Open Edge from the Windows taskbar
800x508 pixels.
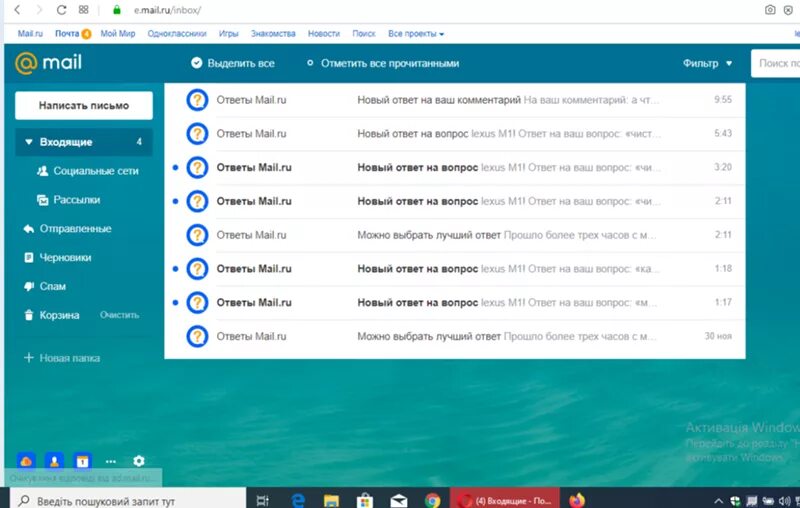297,500
